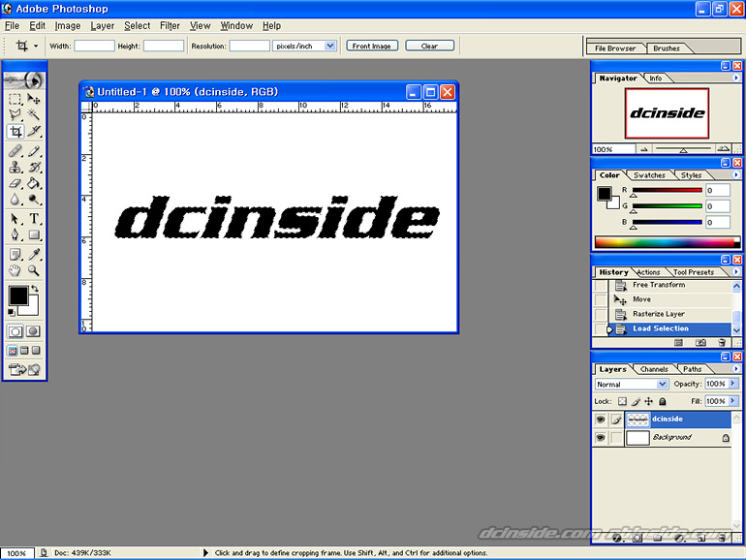Viewport: 746px width, 560px height.
Task: Select the Brush tool
Action: coord(33,151)
